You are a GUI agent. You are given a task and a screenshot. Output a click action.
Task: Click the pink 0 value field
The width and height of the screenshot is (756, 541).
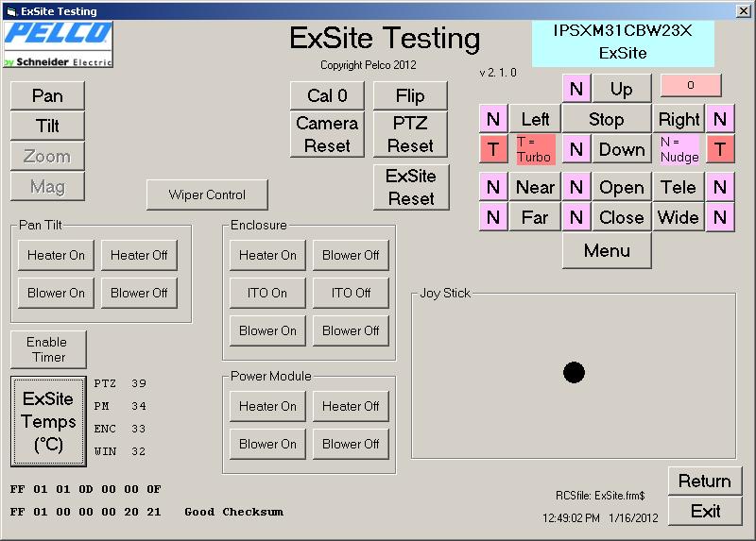[x=691, y=85]
